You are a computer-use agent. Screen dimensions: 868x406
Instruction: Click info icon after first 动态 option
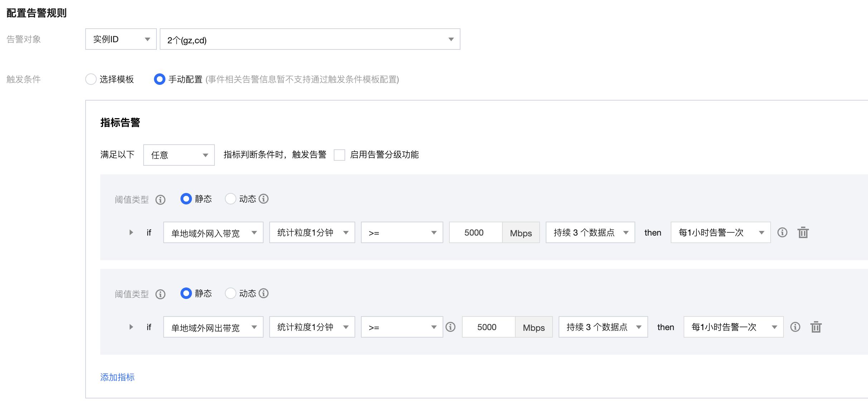point(264,199)
